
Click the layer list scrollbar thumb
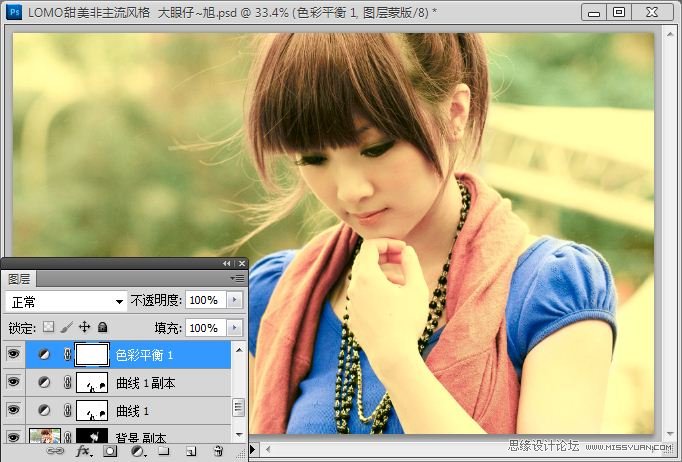pos(238,408)
